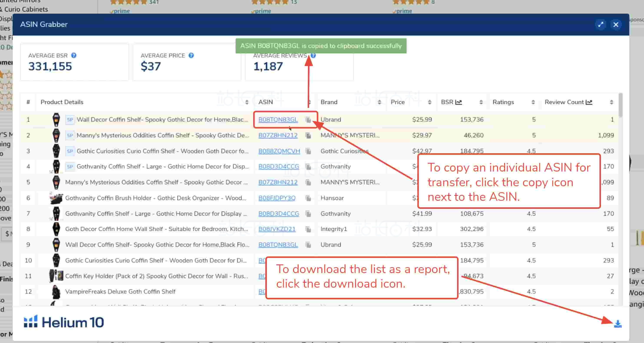Viewport: 644px width, 343px height.
Task: Open ASIN link B08D3D4CCG in row 4
Action: point(279,167)
